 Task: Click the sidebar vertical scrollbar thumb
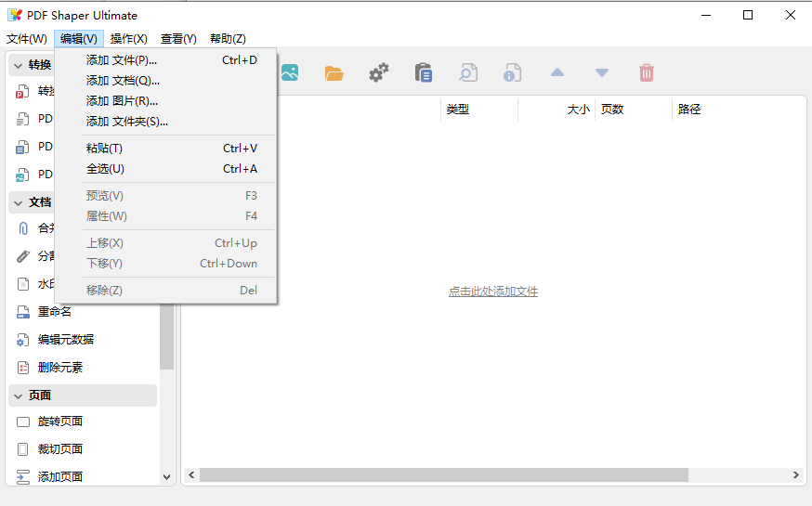click(166, 336)
